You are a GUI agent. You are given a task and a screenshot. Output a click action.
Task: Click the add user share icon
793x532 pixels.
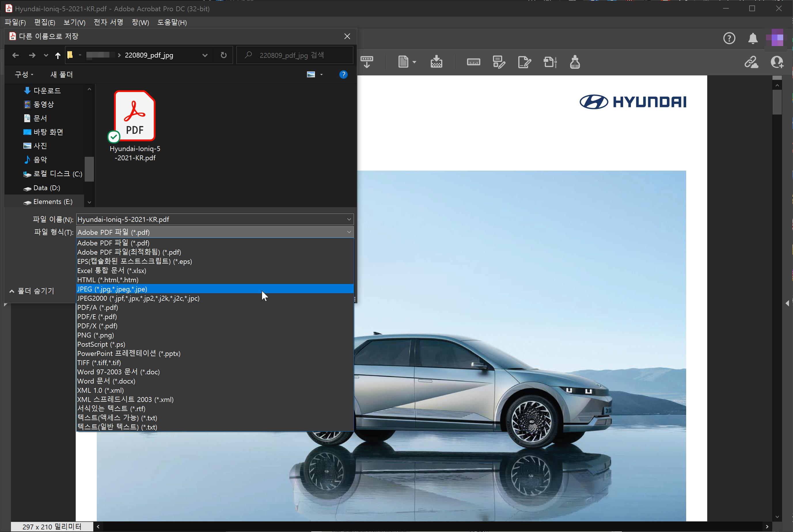coord(777,62)
